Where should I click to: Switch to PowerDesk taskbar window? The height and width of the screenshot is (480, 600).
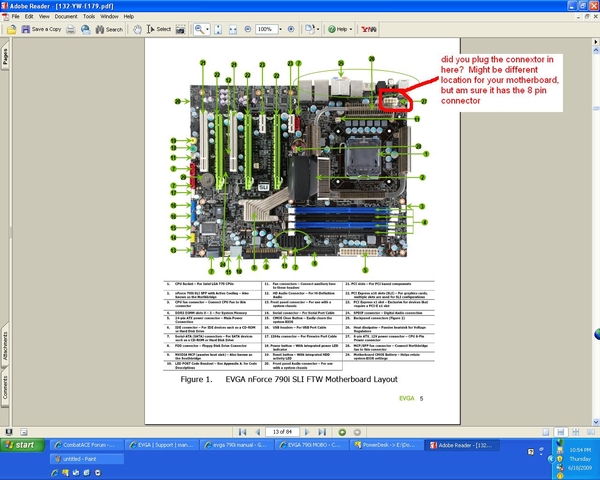[386, 445]
